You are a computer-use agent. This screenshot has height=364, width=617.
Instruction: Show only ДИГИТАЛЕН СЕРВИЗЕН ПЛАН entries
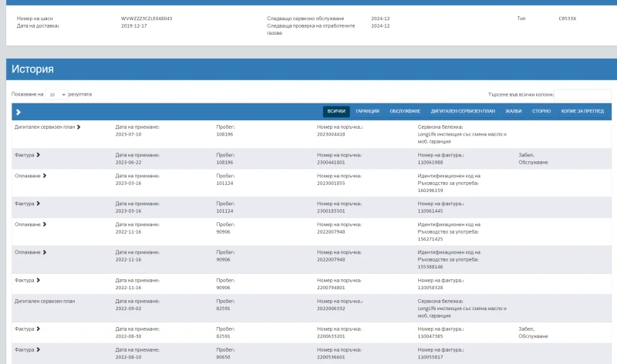(461, 112)
